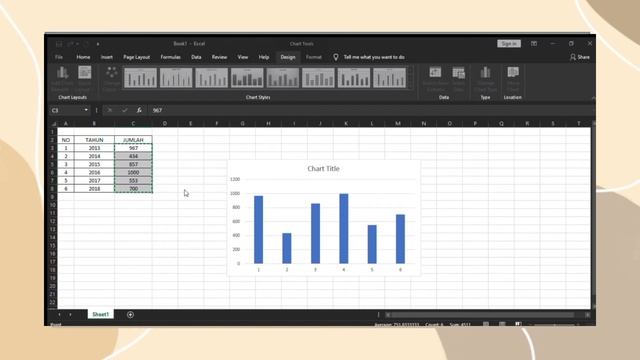Viewport: 640px width, 360px height.
Task: Click the Name Box showing C3
Action: (65, 110)
